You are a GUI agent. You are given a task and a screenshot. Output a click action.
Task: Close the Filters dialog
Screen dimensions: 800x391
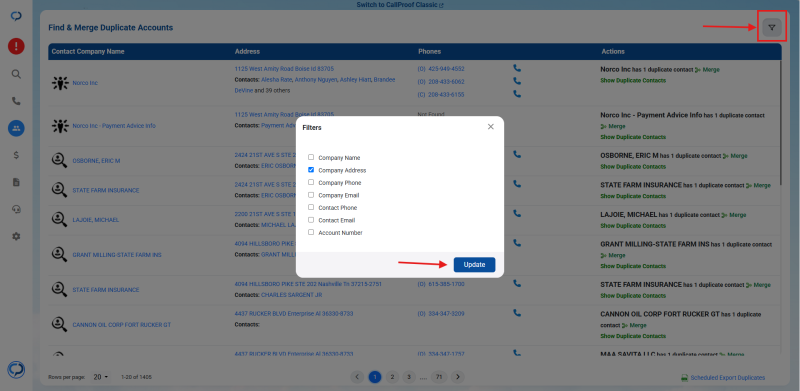pyautogui.click(x=491, y=127)
